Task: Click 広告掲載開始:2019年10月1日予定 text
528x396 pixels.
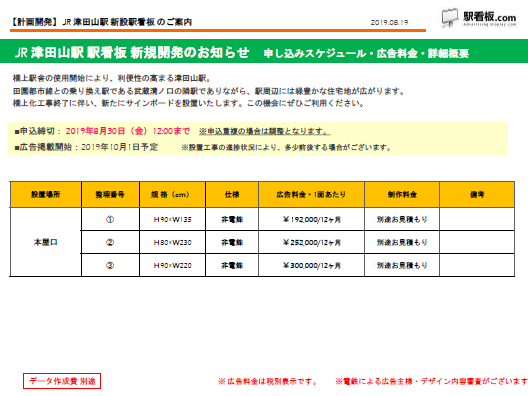Action: [x=86, y=147]
